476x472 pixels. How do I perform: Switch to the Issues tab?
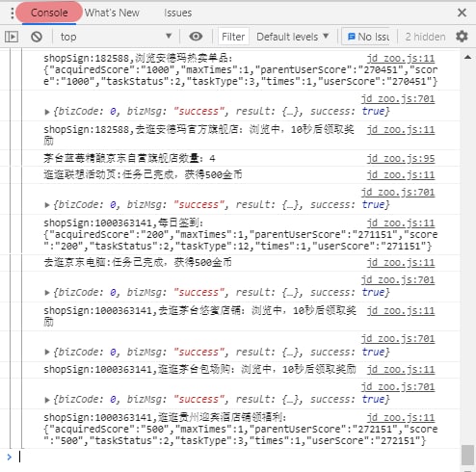pyautogui.click(x=177, y=13)
